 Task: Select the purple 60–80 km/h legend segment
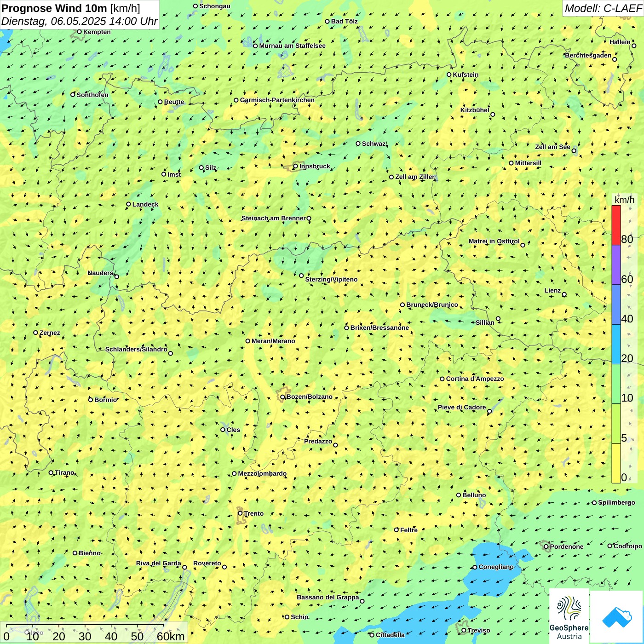616,265
